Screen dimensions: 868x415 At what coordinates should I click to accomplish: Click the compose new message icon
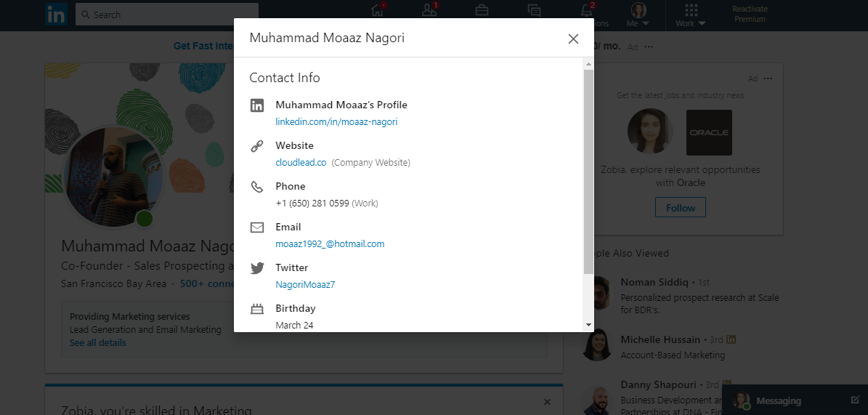click(855, 400)
